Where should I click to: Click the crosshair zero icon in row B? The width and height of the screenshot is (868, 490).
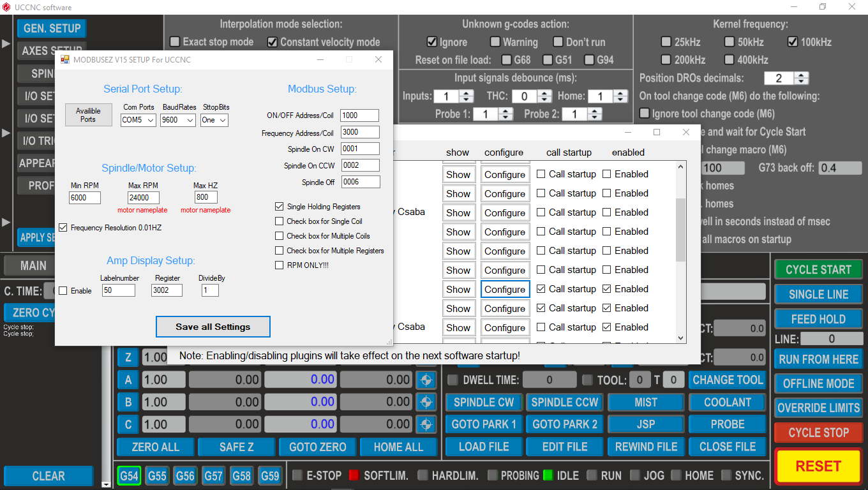425,402
